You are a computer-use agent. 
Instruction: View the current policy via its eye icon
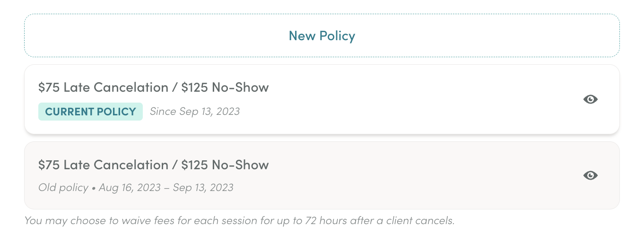coord(591,99)
